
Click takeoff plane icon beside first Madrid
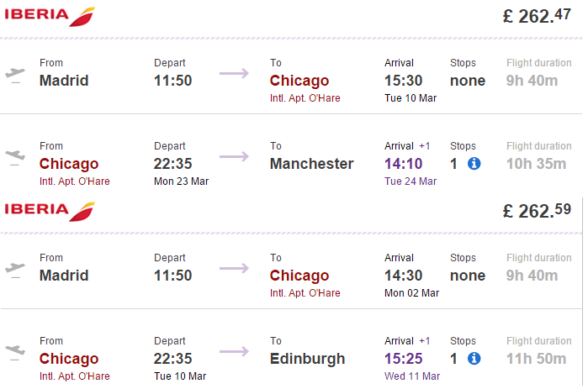(x=15, y=75)
